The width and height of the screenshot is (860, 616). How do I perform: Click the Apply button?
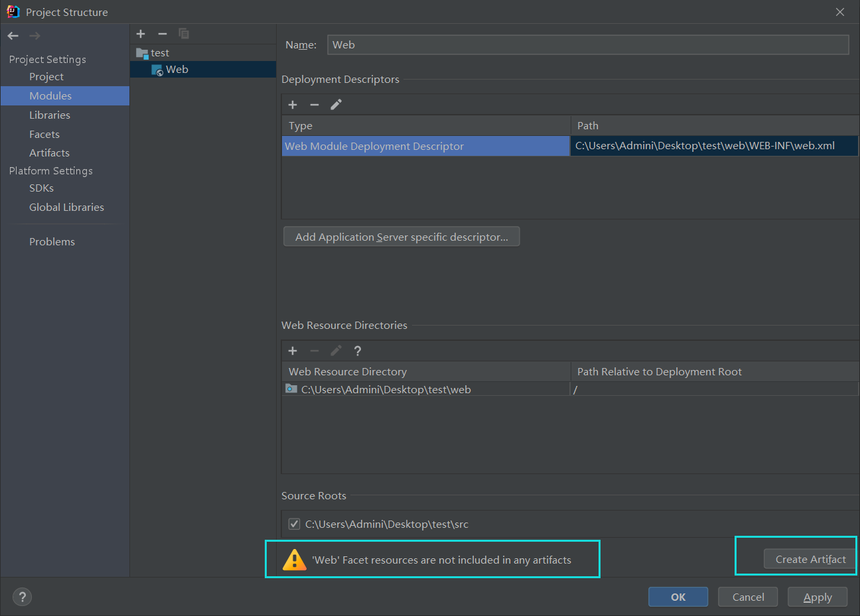pyautogui.click(x=818, y=597)
